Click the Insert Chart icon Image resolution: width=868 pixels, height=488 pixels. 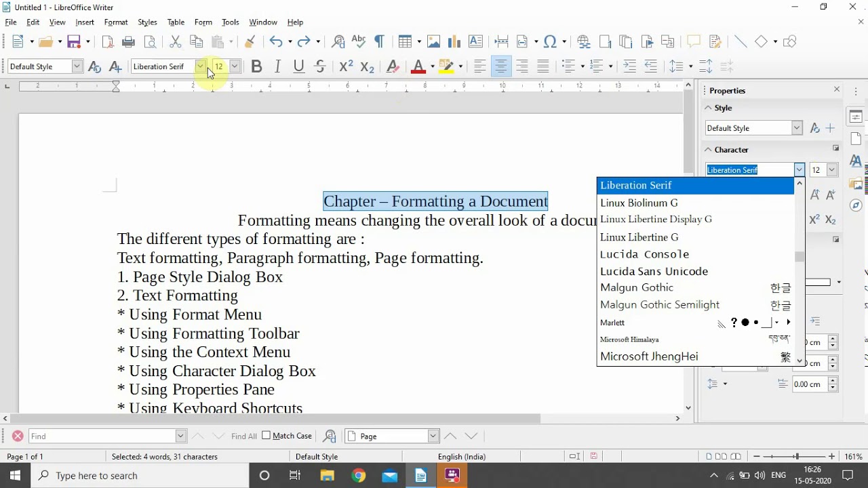tap(454, 42)
